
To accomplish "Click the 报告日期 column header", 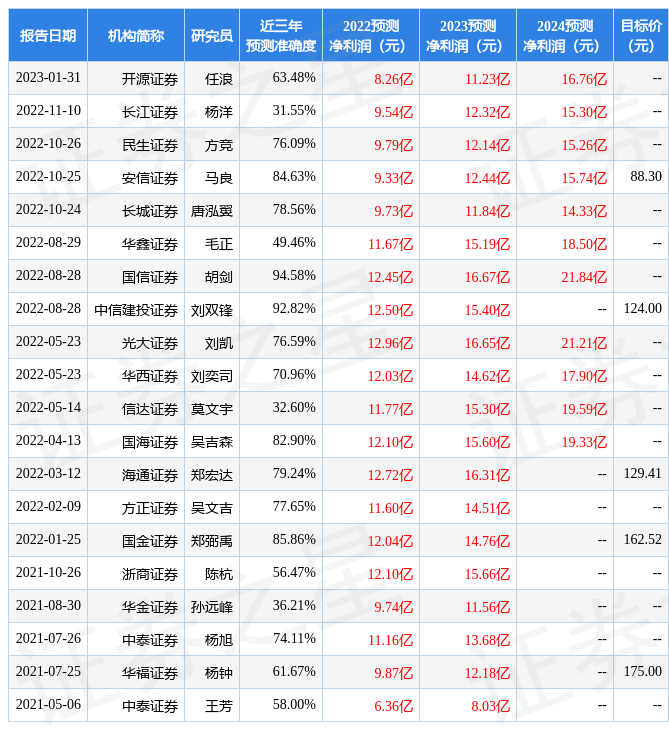I will pyautogui.click(x=47, y=35).
